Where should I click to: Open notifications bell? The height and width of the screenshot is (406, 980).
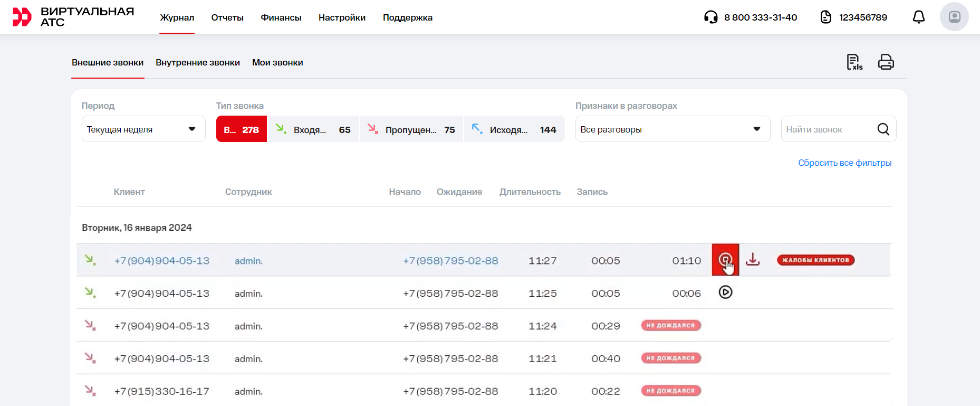pos(918,17)
